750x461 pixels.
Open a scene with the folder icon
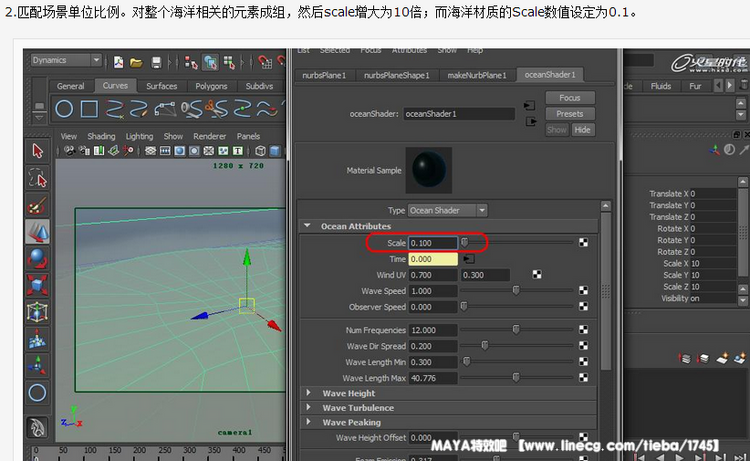136,62
